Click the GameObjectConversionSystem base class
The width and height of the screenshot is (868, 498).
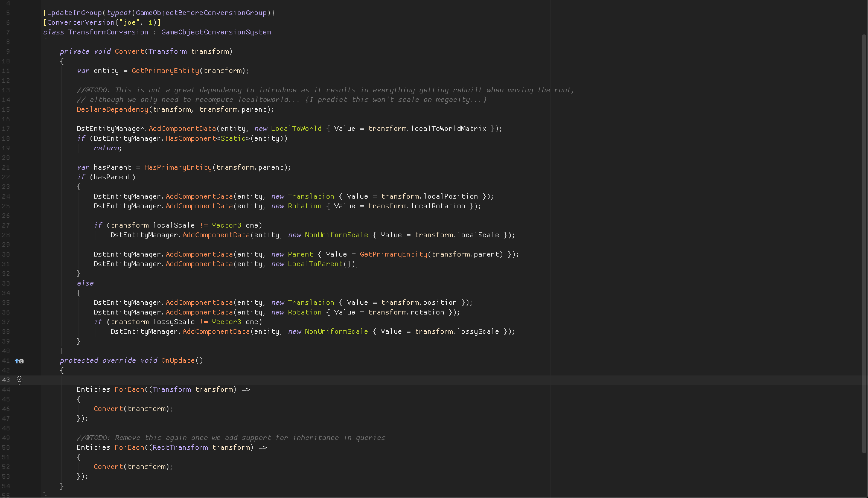click(x=216, y=32)
